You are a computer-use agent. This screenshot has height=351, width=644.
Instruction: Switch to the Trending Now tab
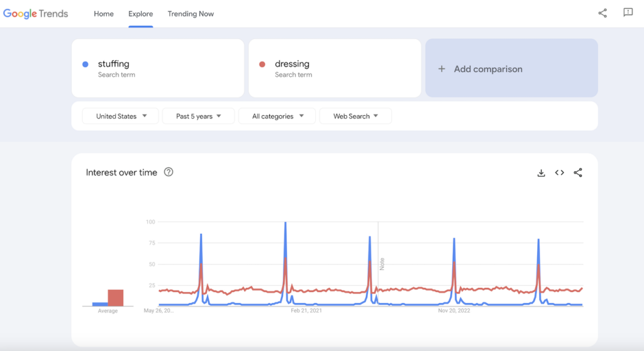tap(191, 14)
